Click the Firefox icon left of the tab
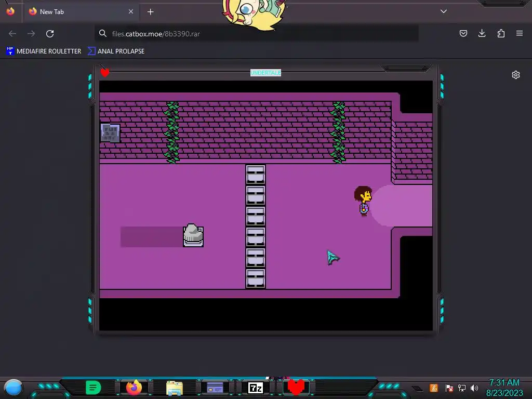This screenshot has width=532, height=399. click(x=10, y=11)
